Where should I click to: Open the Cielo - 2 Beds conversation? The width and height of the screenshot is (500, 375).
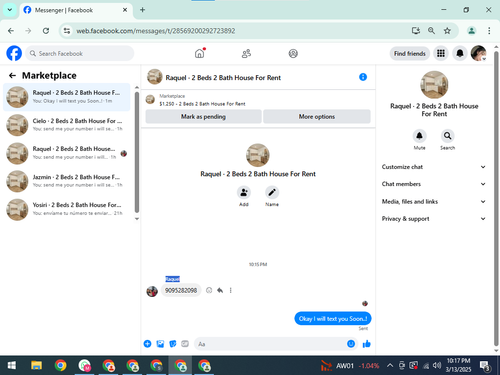coord(67,125)
